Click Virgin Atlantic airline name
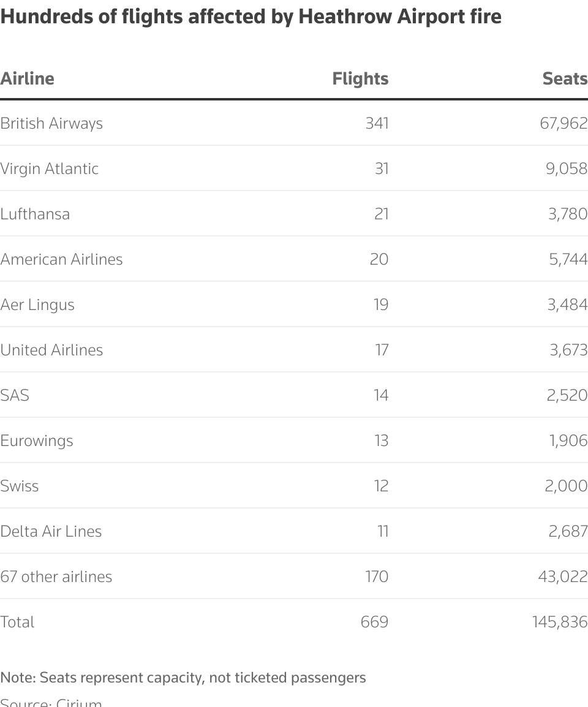Image resolution: width=588 pixels, height=707 pixels. (x=50, y=168)
